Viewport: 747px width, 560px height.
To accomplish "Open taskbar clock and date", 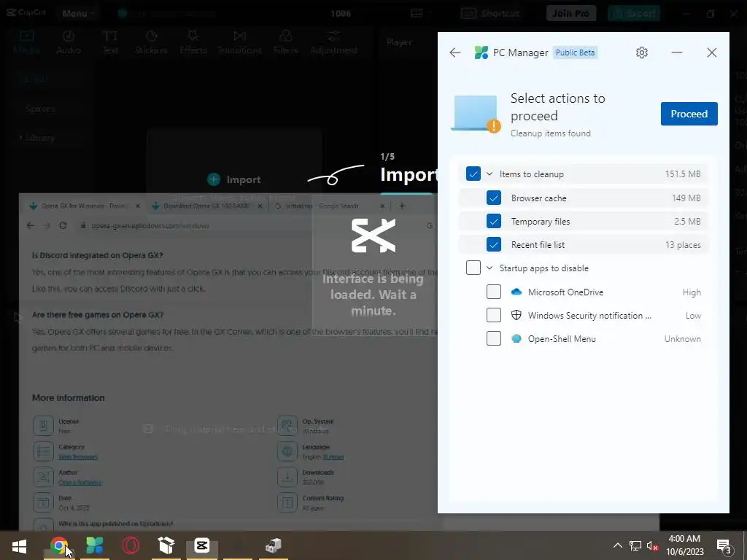I will [684, 545].
